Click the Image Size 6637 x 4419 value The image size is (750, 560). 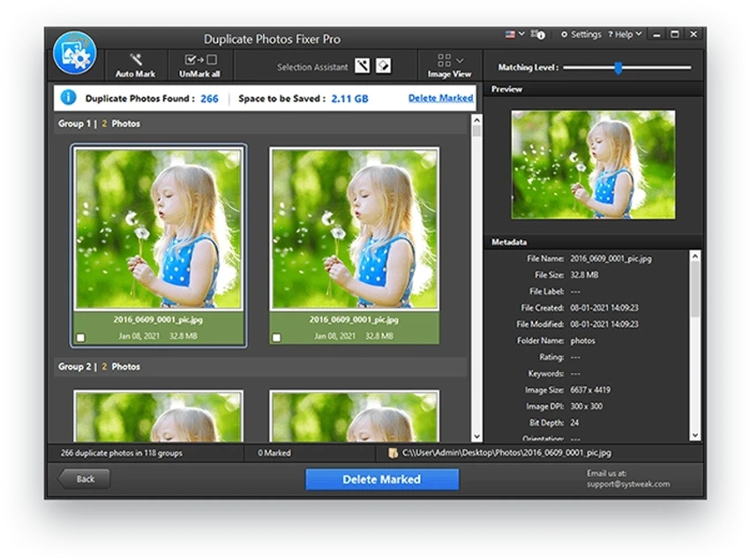point(589,390)
